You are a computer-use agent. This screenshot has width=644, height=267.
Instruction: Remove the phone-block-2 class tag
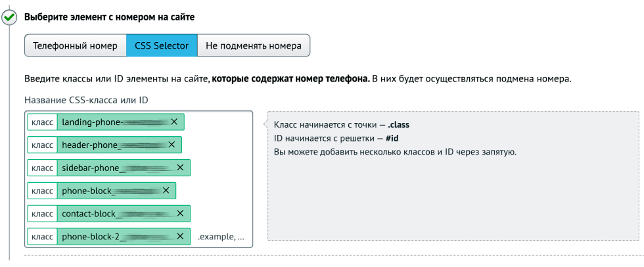180,236
